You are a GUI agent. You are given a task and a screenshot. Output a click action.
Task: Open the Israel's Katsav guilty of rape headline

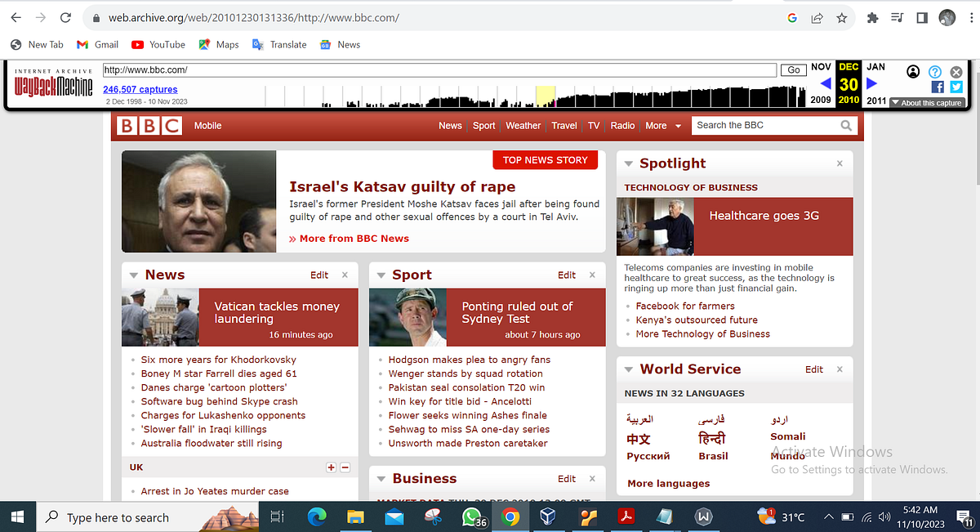tap(403, 186)
